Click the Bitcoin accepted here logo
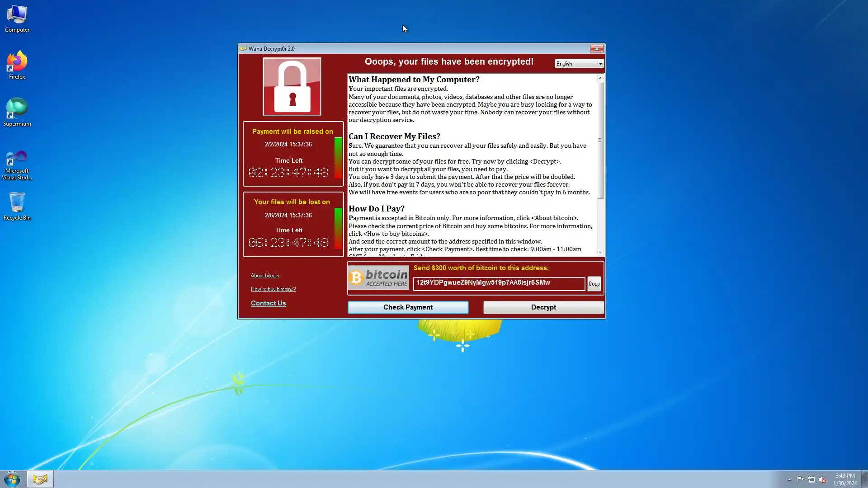Screen dimensions: 868x488 379,277
